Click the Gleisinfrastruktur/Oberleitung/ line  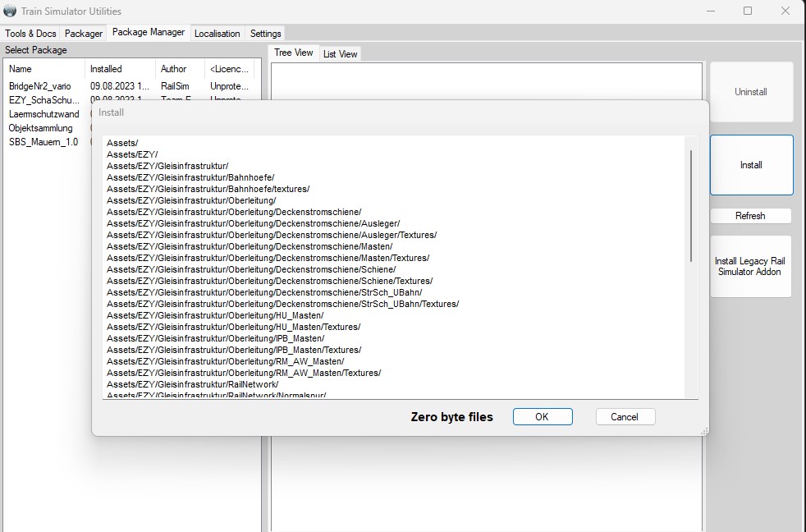(x=191, y=200)
